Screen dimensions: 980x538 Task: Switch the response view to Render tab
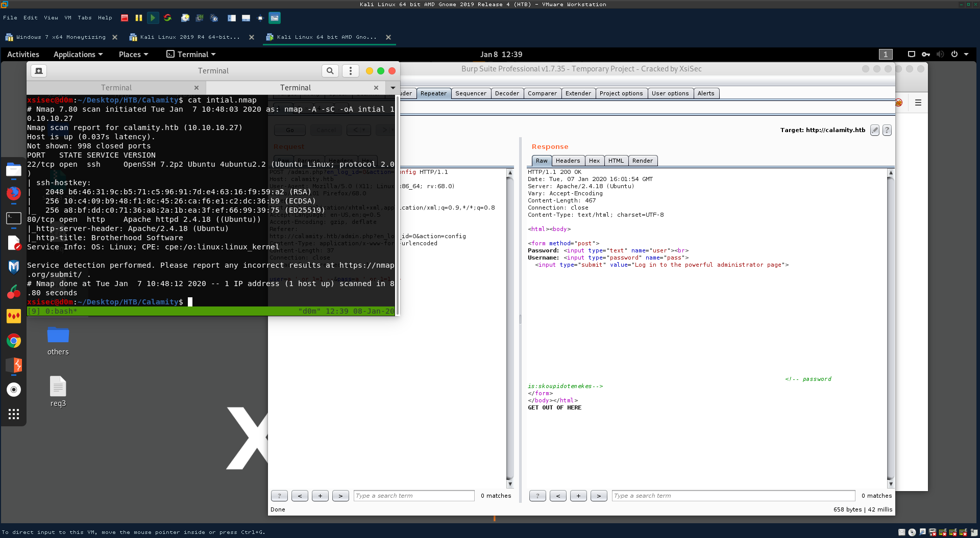click(643, 161)
